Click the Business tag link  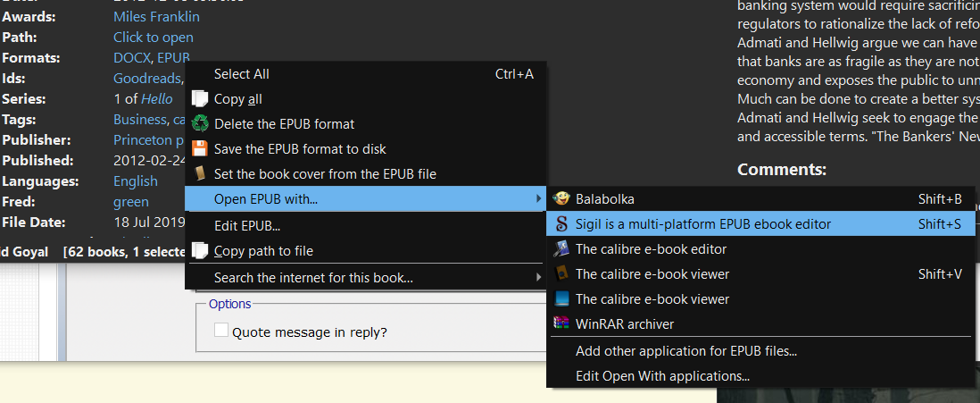(139, 120)
